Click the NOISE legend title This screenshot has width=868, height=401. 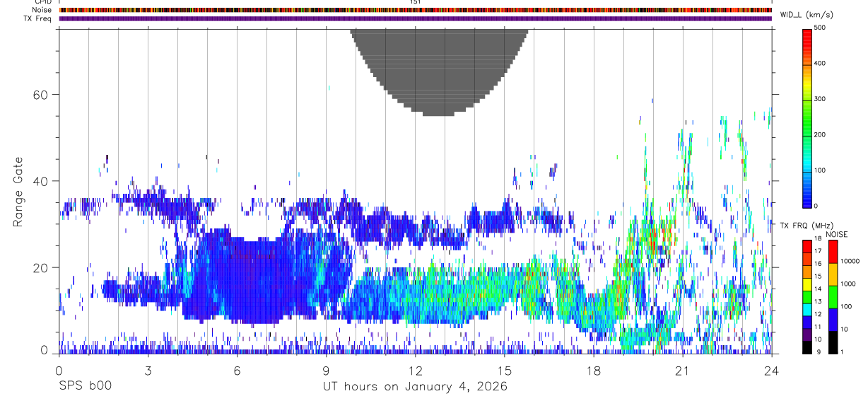coord(838,234)
